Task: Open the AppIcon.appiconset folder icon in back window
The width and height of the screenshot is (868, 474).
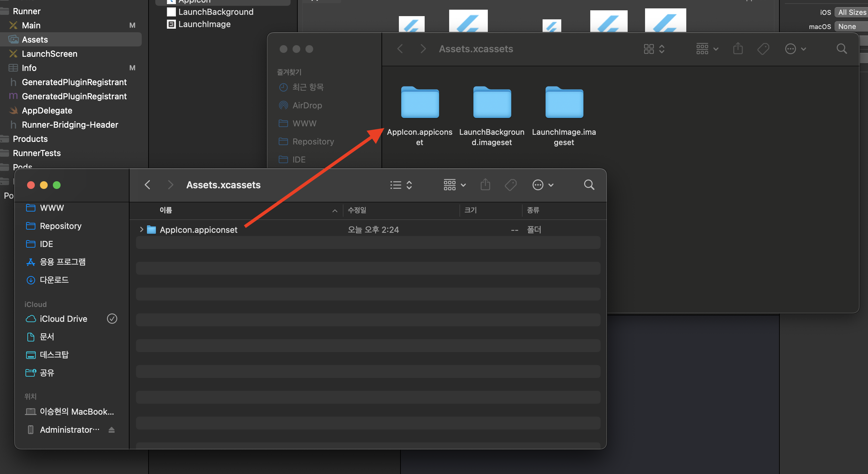Action: pos(420,103)
